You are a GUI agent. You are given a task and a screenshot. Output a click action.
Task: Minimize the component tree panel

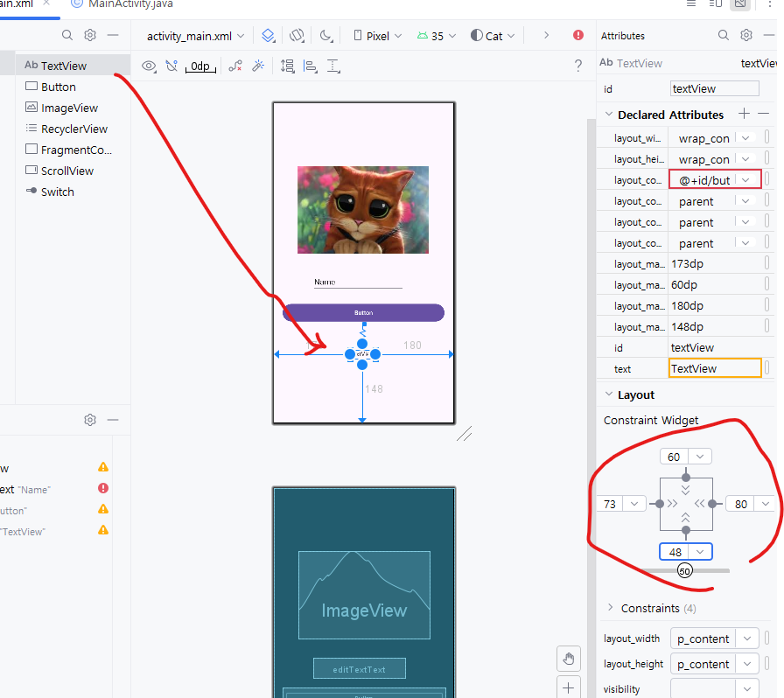(113, 420)
